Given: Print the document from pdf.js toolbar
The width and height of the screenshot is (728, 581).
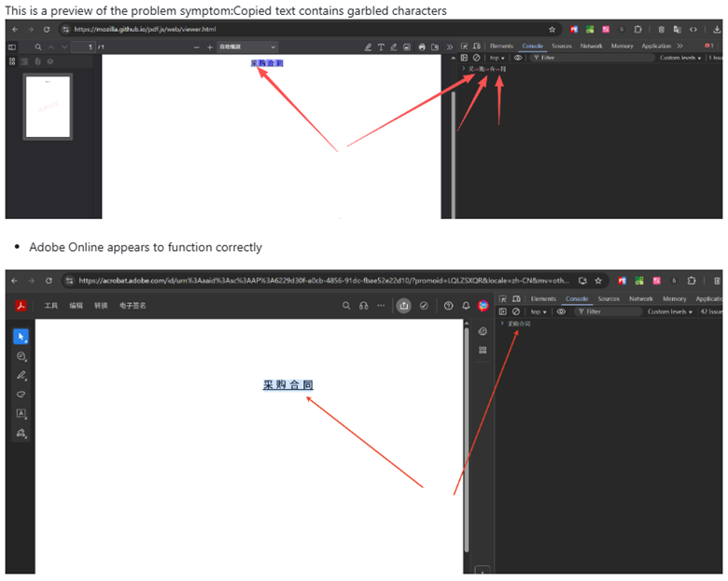Looking at the screenshot, I should (422, 47).
